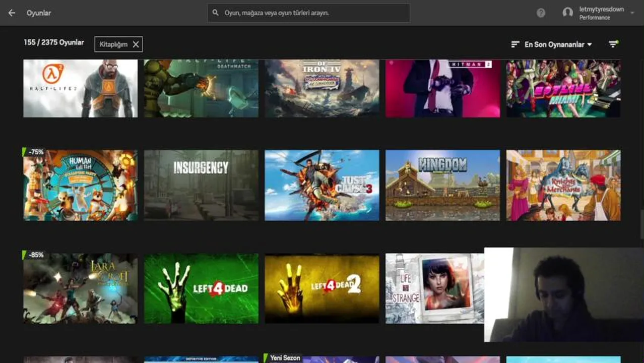644x363 pixels.
Task: Open the Insurgency game tile
Action: tap(201, 185)
